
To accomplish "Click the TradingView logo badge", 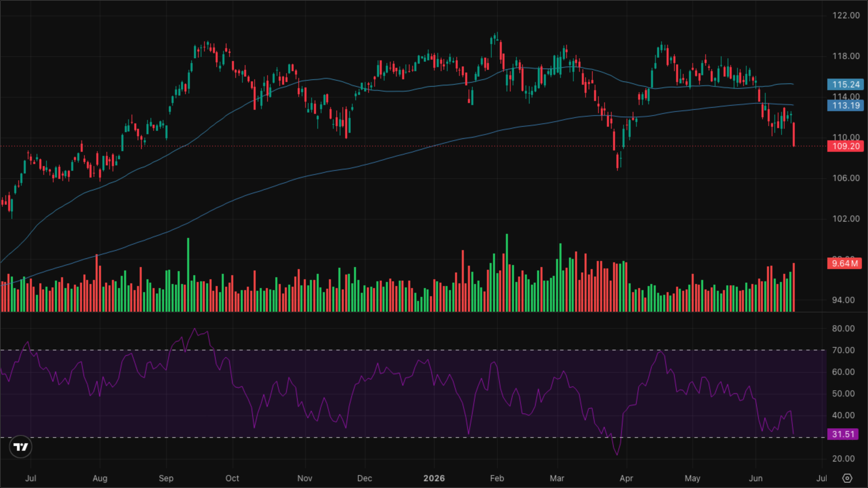I will (x=21, y=447).
